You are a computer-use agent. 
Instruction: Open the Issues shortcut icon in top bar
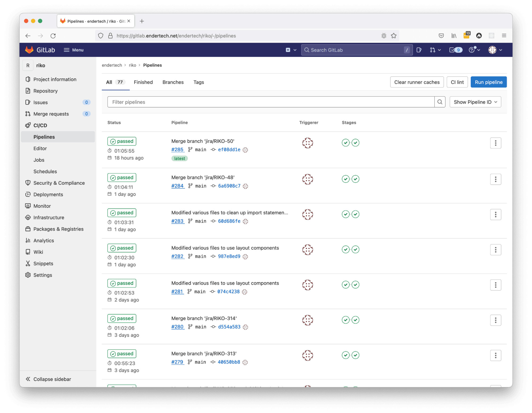pos(419,50)
